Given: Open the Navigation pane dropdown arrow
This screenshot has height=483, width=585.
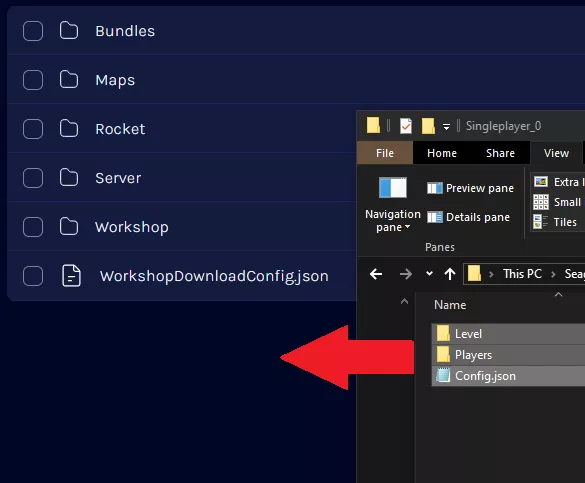Looking at the screenshot, I should (x=407, y=227).
